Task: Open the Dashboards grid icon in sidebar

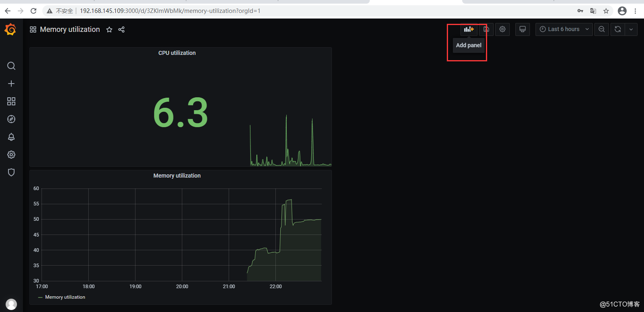Action: click(11, 101)
